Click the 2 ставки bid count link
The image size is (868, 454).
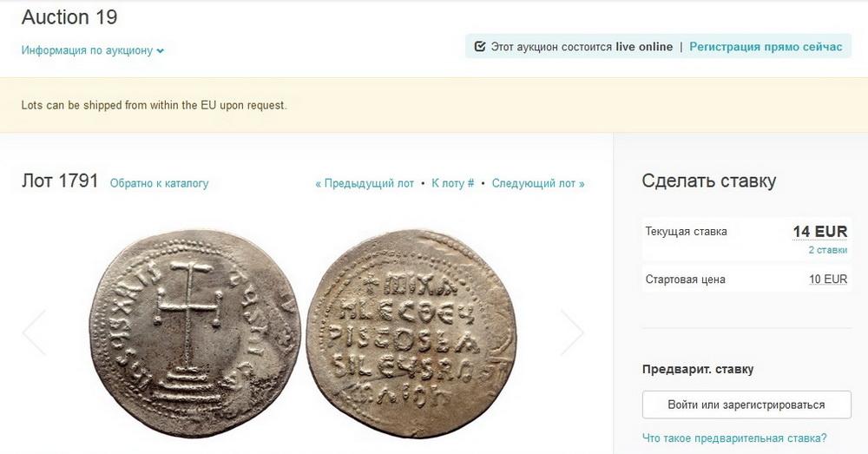827,250
